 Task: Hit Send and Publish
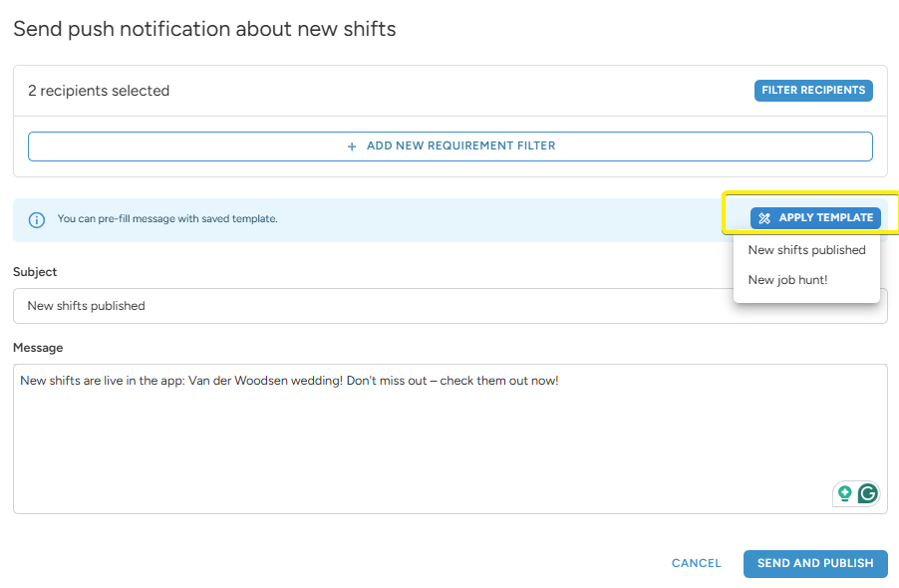[815, 563]
